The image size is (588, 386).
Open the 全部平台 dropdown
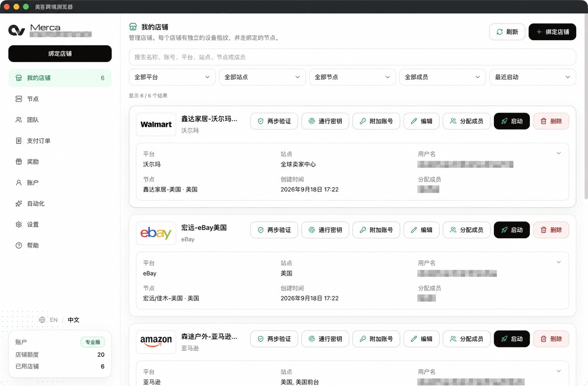pos(172,77)
